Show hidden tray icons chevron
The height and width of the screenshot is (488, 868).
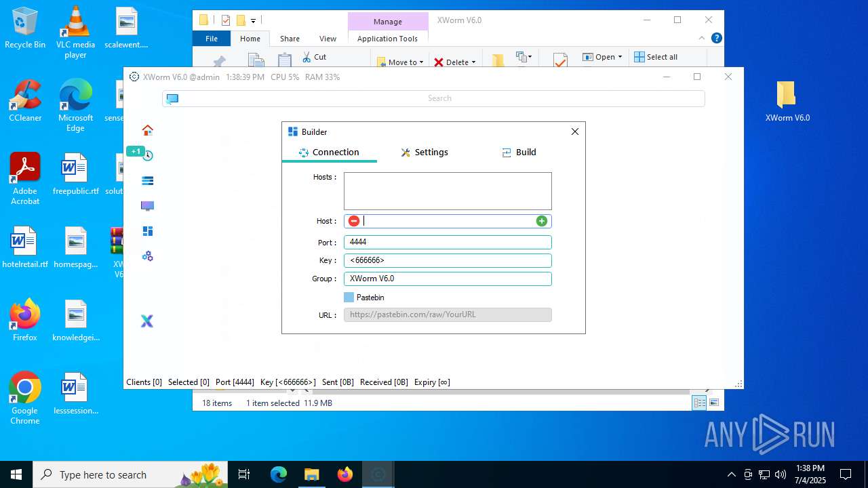tap(731, 474)
